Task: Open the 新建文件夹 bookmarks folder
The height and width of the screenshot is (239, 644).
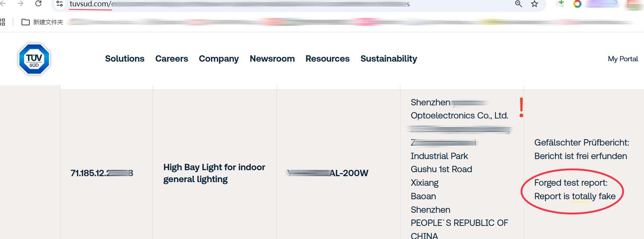Action: tap(43, 22)
